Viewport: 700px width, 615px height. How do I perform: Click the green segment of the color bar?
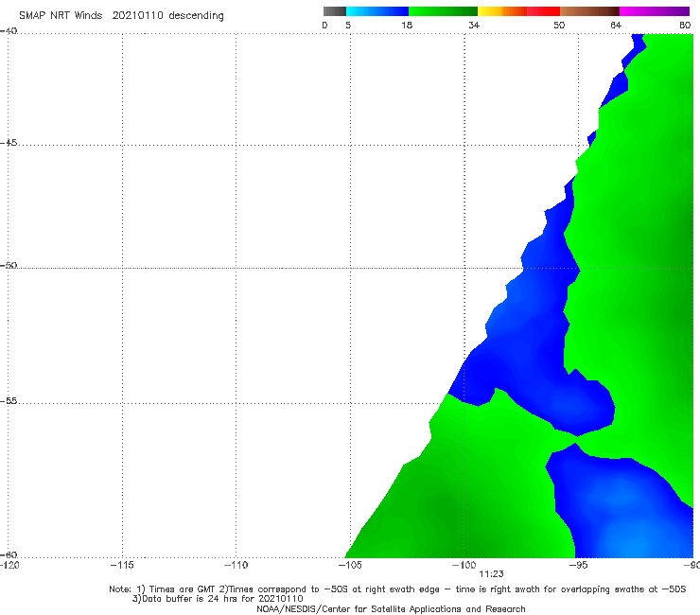click(x=443, y=11)
